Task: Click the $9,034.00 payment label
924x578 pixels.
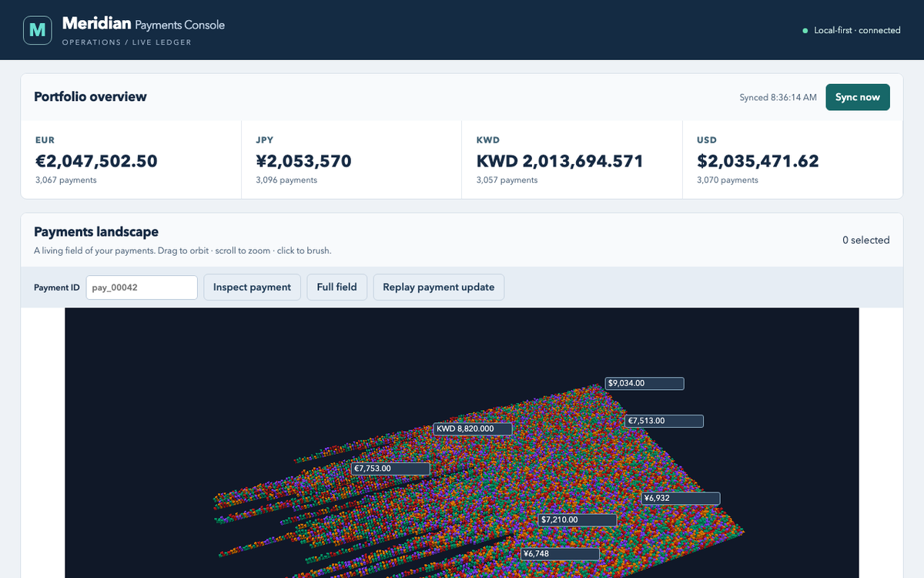Action: click(644, 383)
